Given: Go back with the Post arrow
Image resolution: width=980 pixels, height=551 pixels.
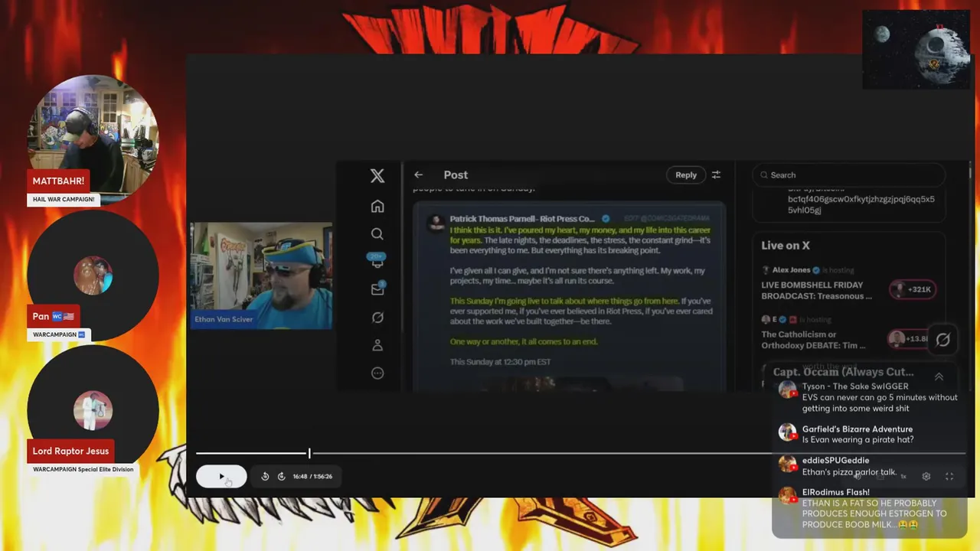Looking at the screenshot, I should pos(418,175).
